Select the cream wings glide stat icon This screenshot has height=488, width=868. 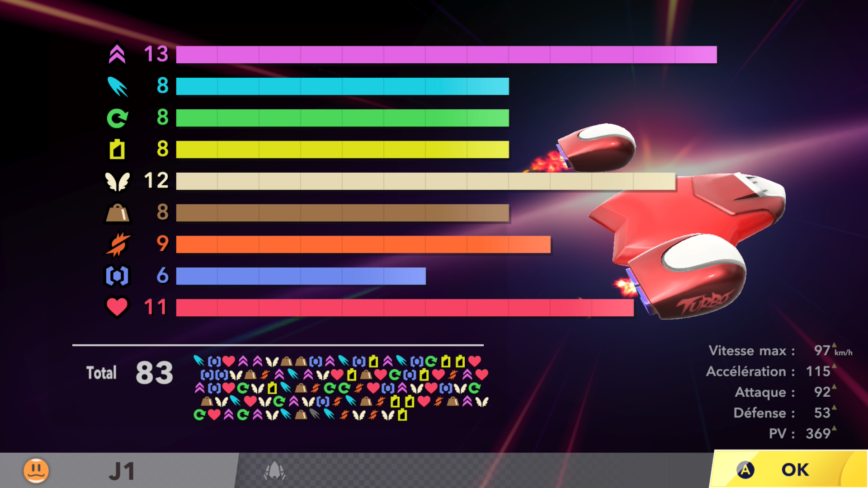click(x=117, y=181)
